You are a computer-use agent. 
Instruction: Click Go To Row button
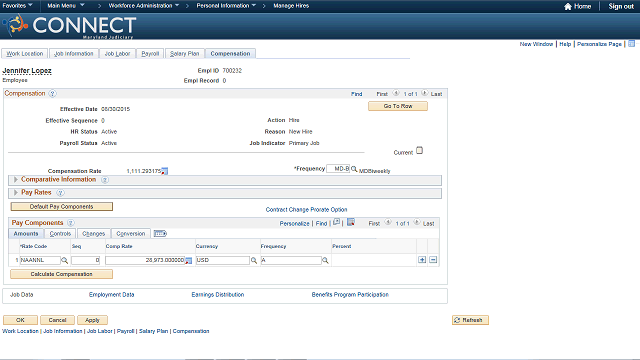[398, 106]
